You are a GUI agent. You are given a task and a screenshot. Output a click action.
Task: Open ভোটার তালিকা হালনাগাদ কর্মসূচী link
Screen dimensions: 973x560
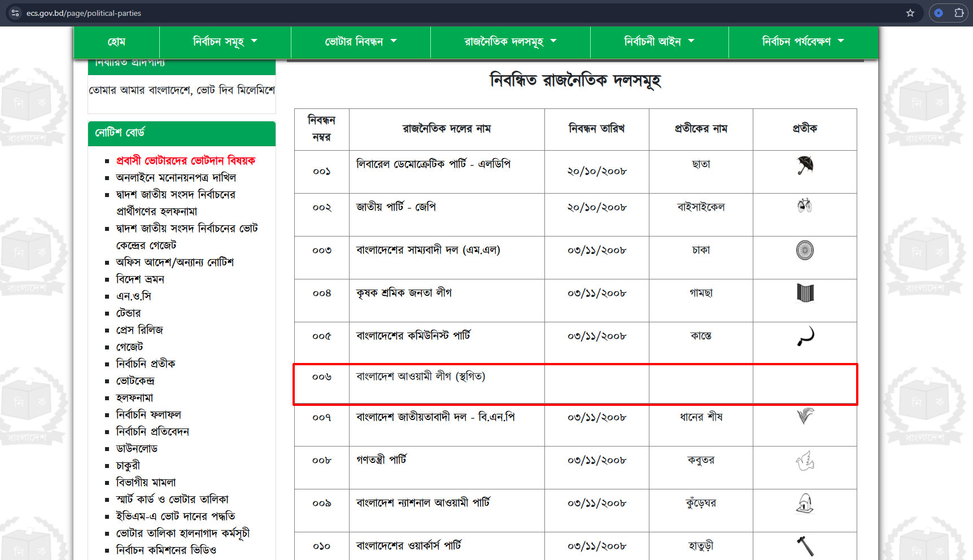tap(182, 533)
